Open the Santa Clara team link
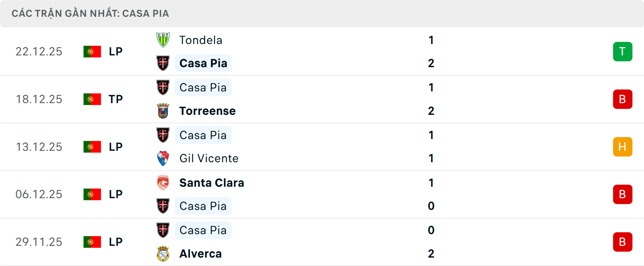The height and width of the screenshot is (266, 644). [x=212, y=183]
